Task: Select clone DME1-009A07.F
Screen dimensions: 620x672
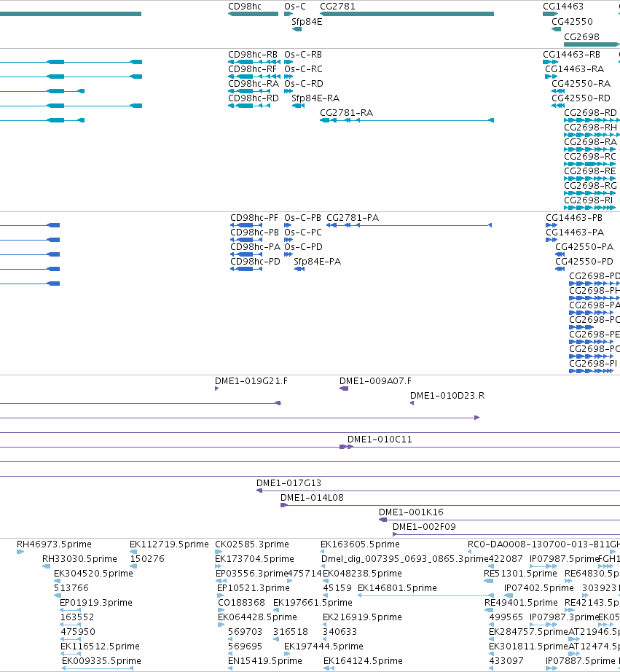Action: coord(344,388)
